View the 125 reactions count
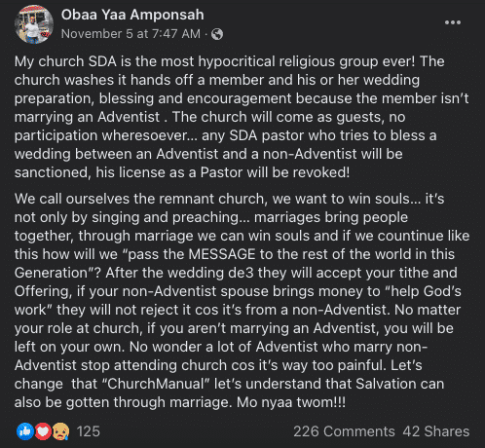This screenshot has width=485, height=448. [x=89, y=431]
